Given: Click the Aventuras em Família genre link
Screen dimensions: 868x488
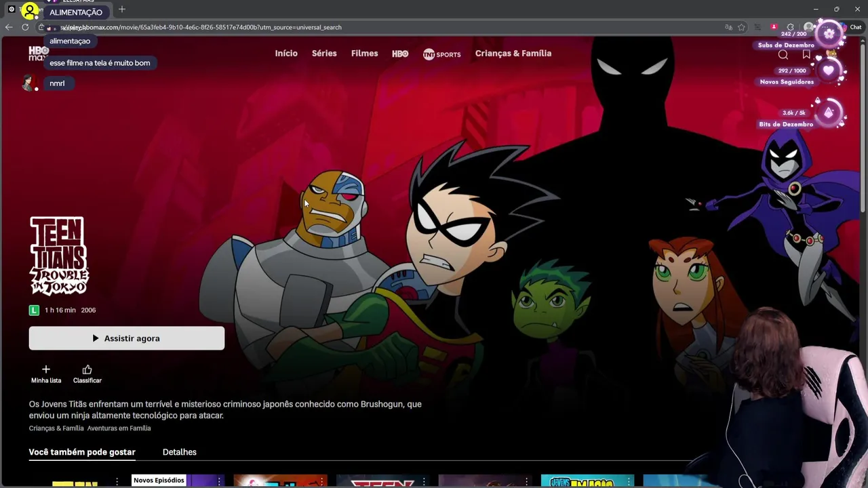Looking at the screenshot, I should tap(119, 428).
